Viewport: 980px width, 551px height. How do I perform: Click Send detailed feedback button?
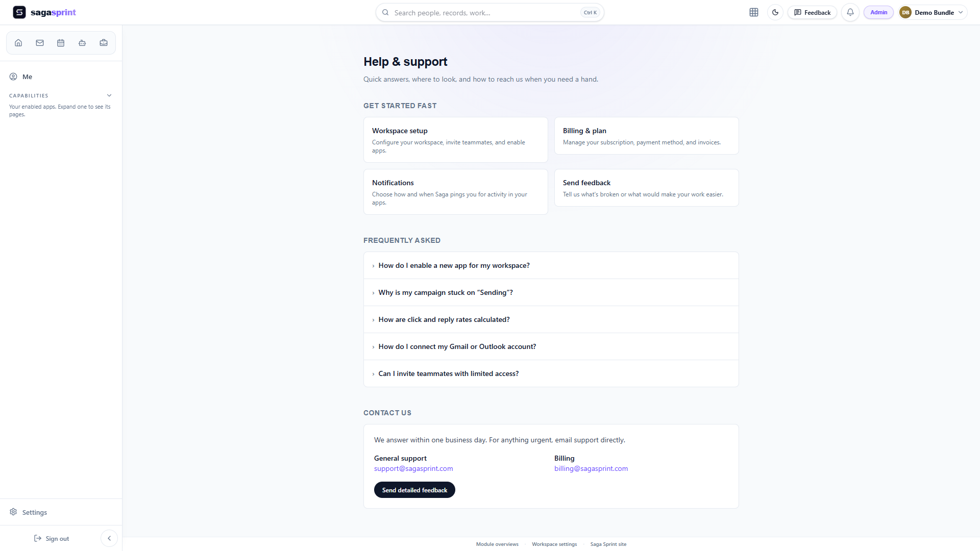tap(414, 490)
